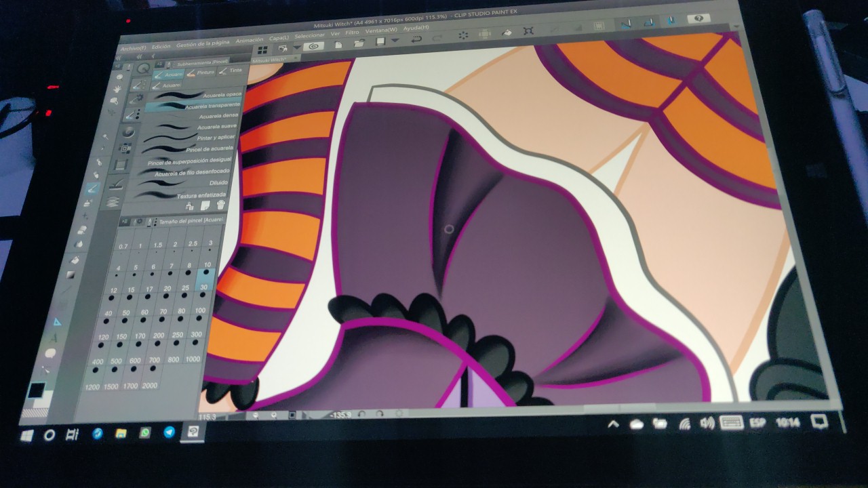Choose the Acuarela transparente brush
The height and width of the screenshot is (488, 868).
(x=193, y=106)
